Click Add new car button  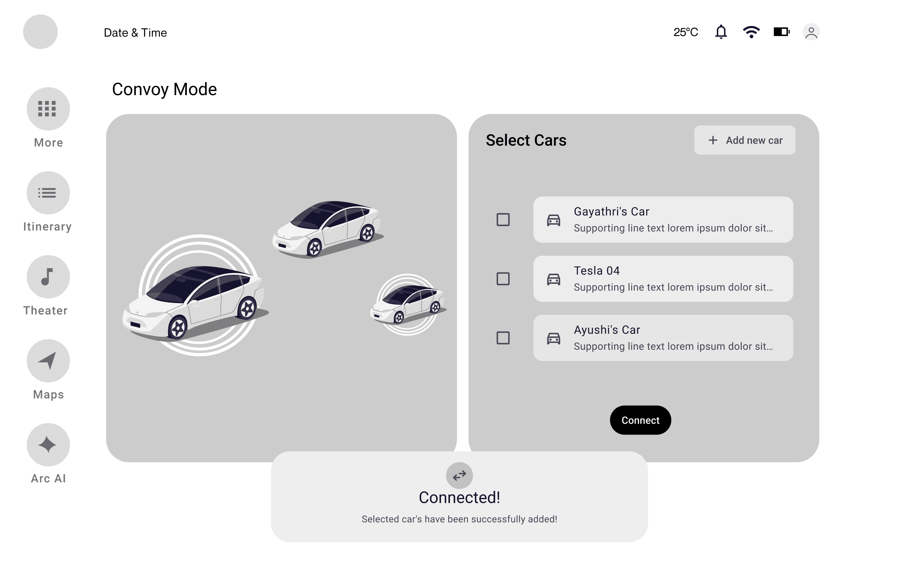744,140
